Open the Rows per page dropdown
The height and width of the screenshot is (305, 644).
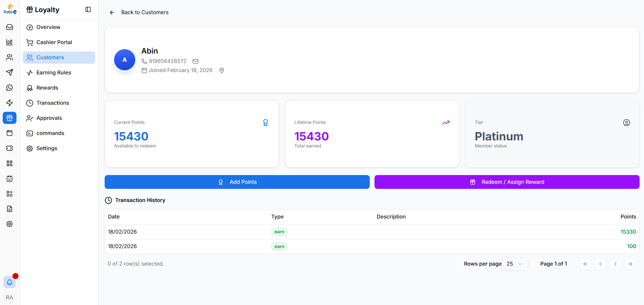[514, 264]
